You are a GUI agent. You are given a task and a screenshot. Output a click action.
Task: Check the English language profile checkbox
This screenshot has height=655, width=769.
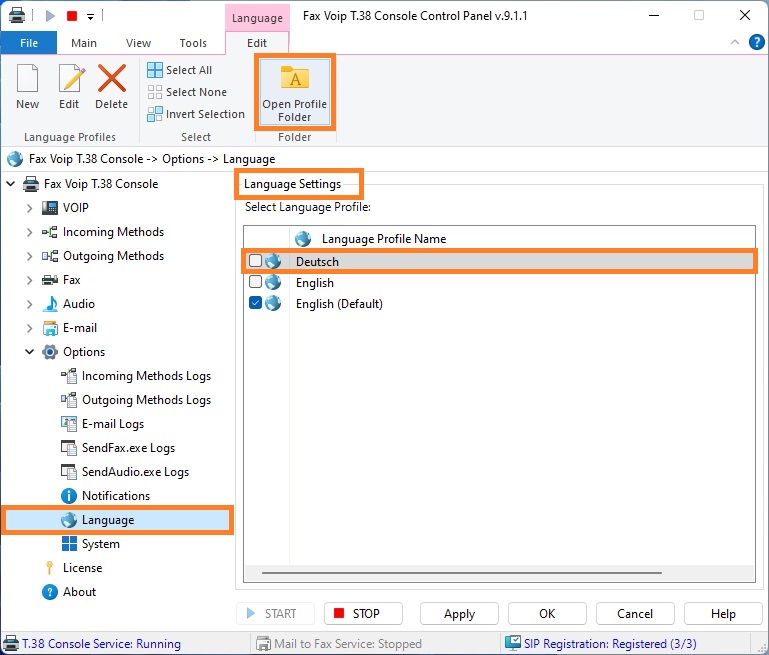[256, 282]
